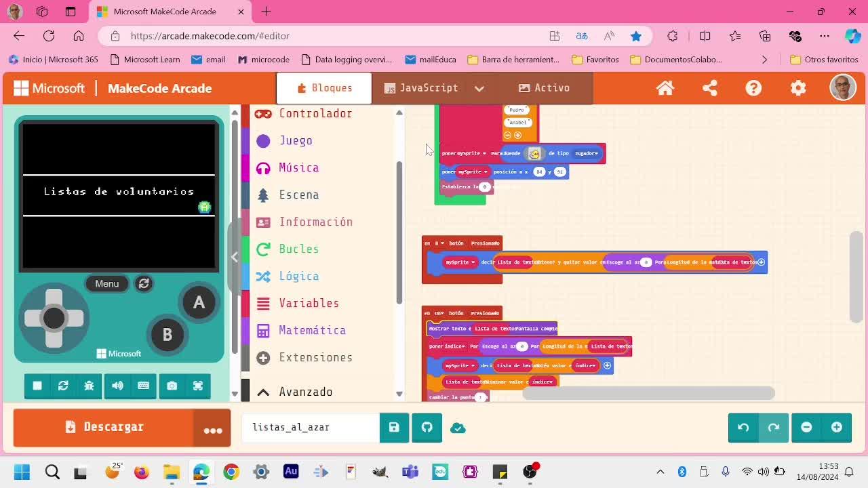This screenshot has width=868, height=488.
Task: Zoom in on the workspace
Action: tap(836, 427)
